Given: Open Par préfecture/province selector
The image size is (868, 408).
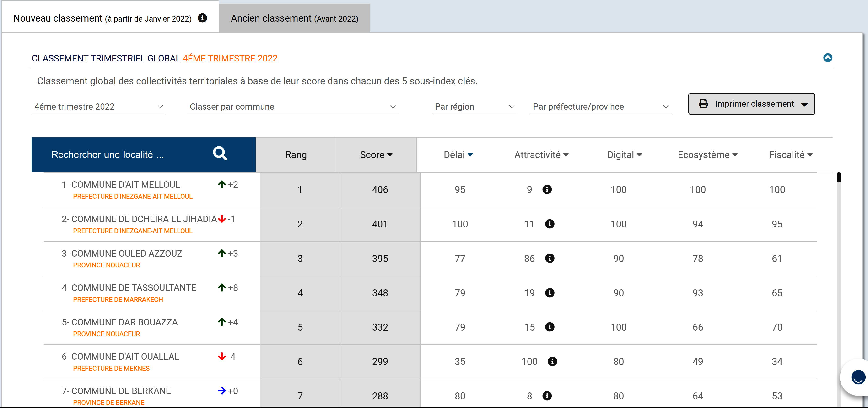Looking at the screenshot, I should (x=600, y=107).
